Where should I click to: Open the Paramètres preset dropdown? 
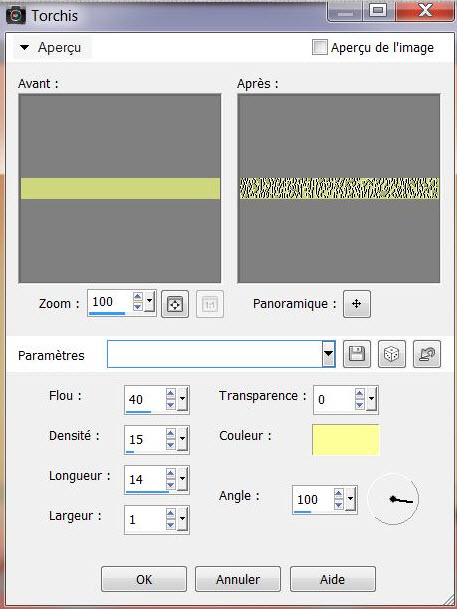click(x=328, y=354)
